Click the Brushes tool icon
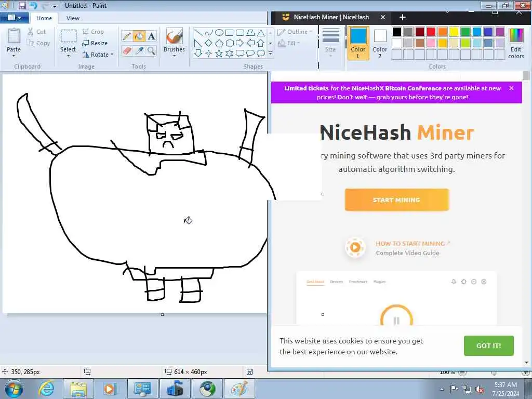This screenshot has height=399, width=532. 174,36
